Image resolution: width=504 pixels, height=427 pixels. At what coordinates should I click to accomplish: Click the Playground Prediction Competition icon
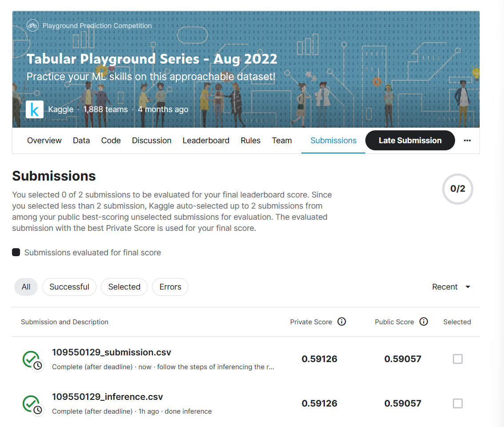32,25
